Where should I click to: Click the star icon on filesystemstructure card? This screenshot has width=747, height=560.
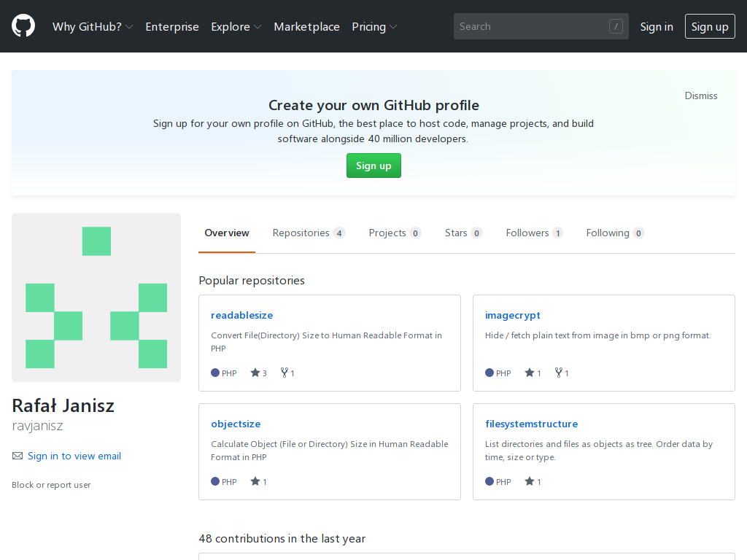click(530, 481)
